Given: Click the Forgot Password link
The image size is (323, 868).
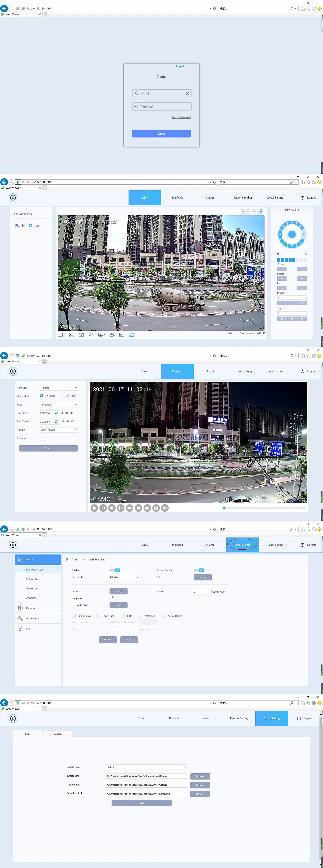Looking at the screenshot, I should point(181,117).
